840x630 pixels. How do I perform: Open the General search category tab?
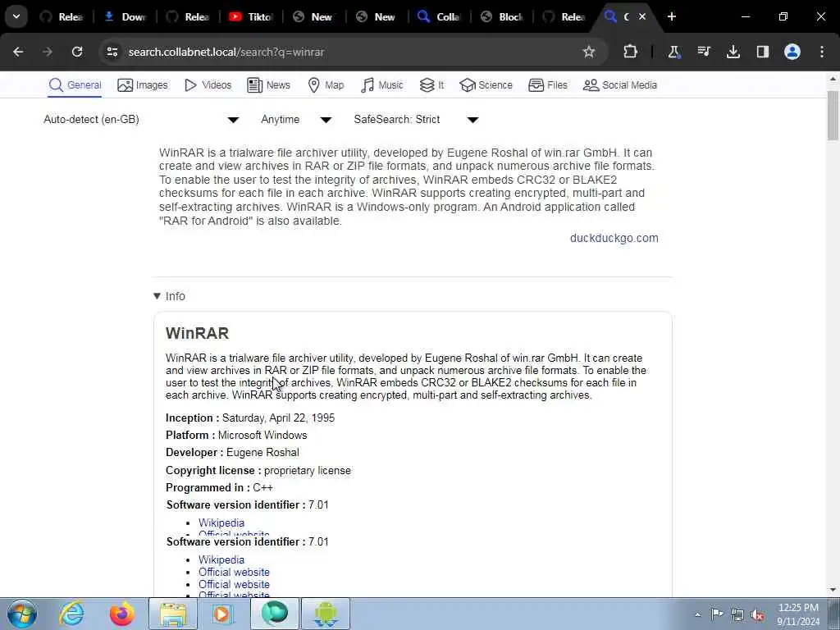[75, 85]
